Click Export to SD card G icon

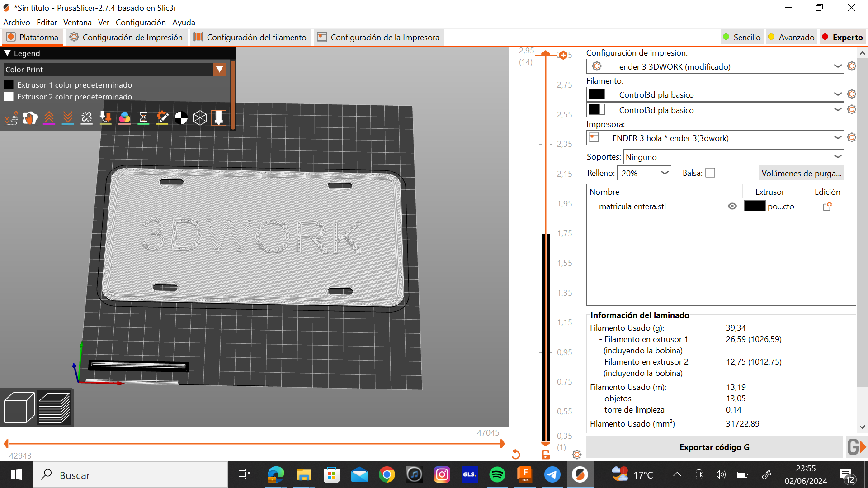[x=856, y=447]
